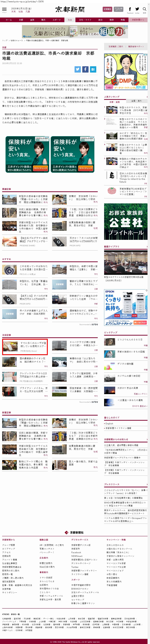Bookmark article with Hatena B! button
This screenshot has height=644, width=150.
(93, 69)
